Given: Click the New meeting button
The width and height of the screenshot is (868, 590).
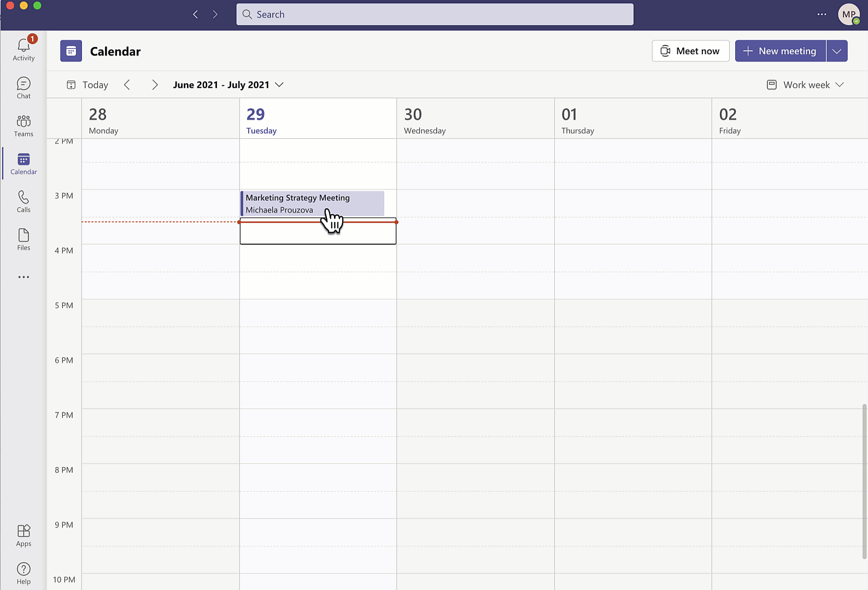Looking at the screenshot, I should tap(780, 51).
